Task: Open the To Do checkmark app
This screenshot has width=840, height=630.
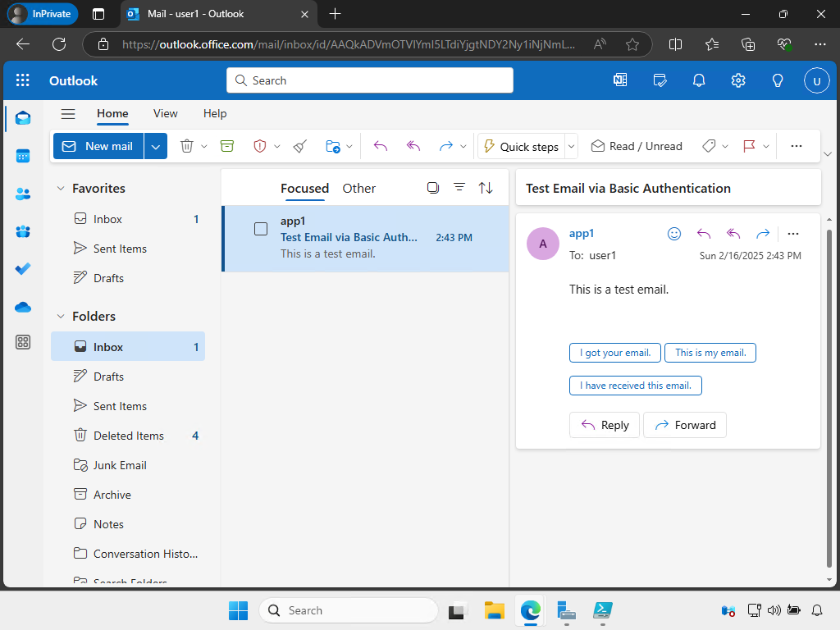Action: pos(22,268)
